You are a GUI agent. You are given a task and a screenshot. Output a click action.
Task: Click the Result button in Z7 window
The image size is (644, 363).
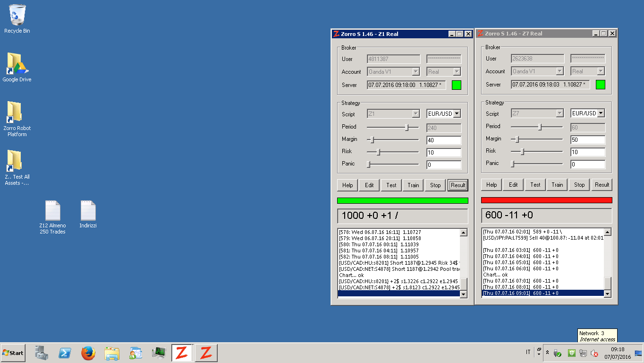[602, 185]
